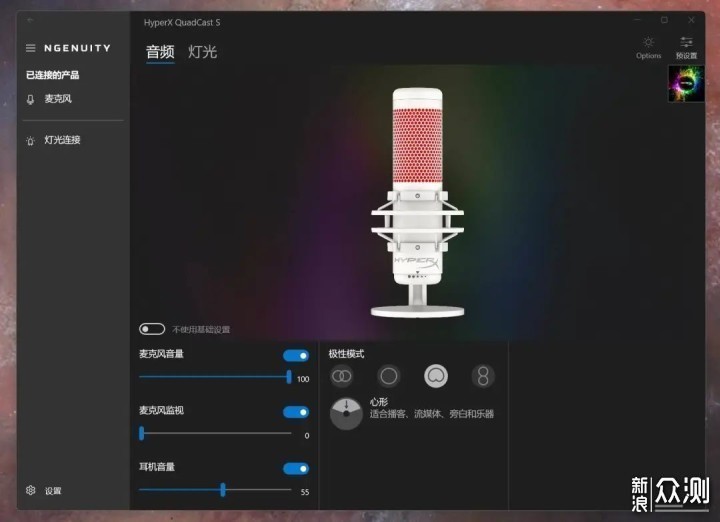This screenshot has height=522, width=720.
Task: Open the NGENUITY hamburger menu
Action: (31, 48)
